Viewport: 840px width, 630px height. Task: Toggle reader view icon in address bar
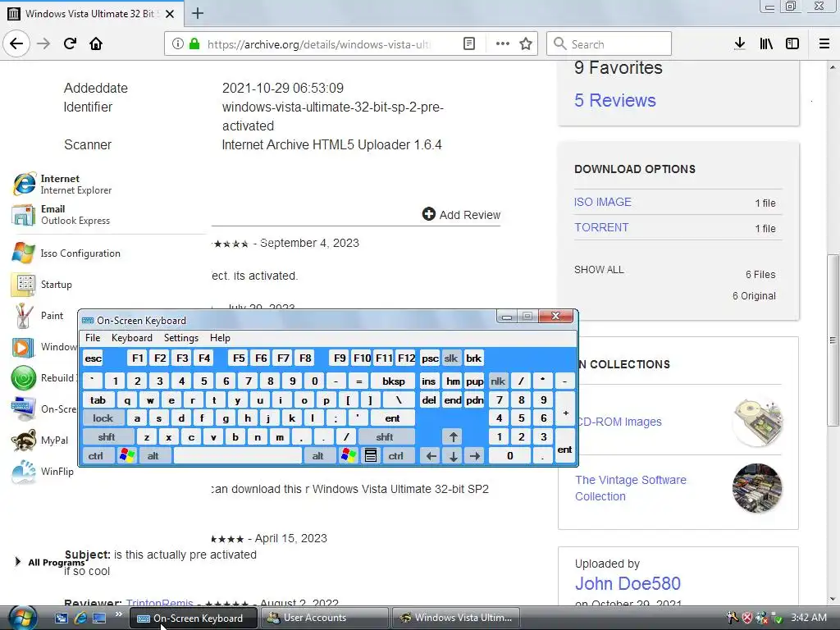468,44
